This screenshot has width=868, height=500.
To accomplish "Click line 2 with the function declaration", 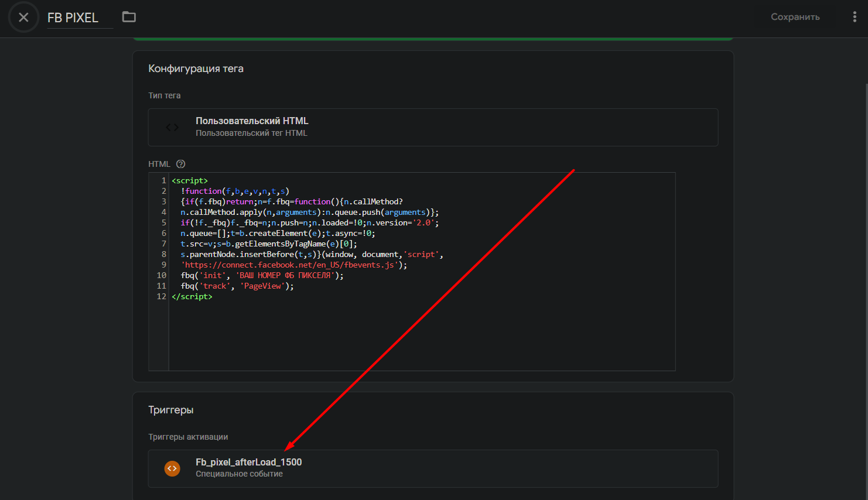I will tap(235, 191).
